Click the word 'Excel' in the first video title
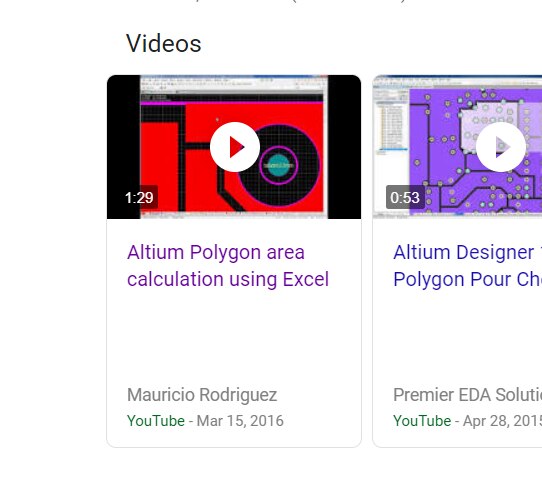Screen dimensions: 542x500 click(x=306, y=279)
